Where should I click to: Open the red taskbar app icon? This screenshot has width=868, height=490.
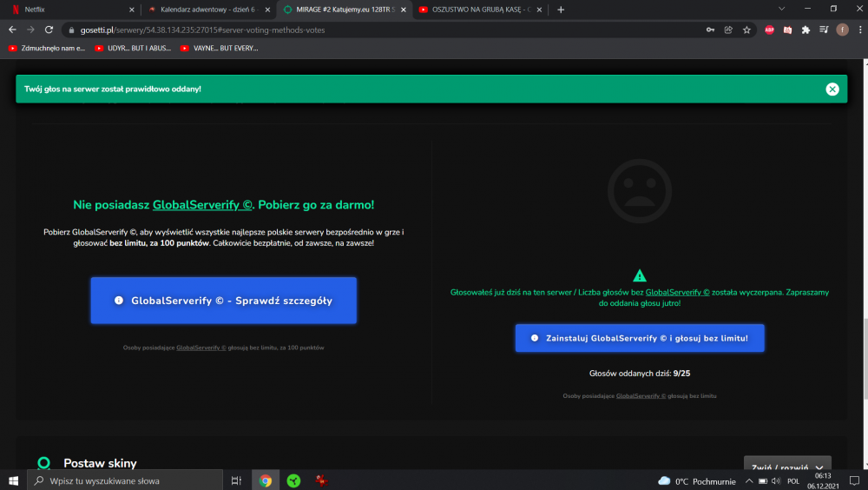point(322,480)
